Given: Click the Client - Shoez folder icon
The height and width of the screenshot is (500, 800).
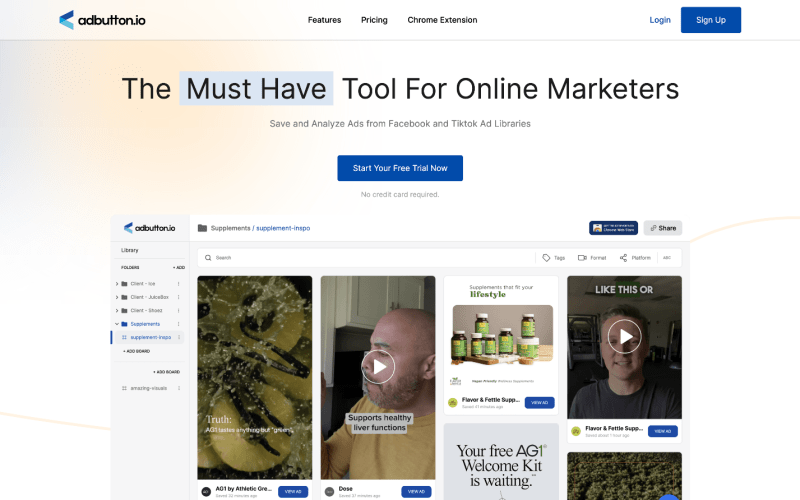Looking at the screenshot, I should (x=124, y=310).
